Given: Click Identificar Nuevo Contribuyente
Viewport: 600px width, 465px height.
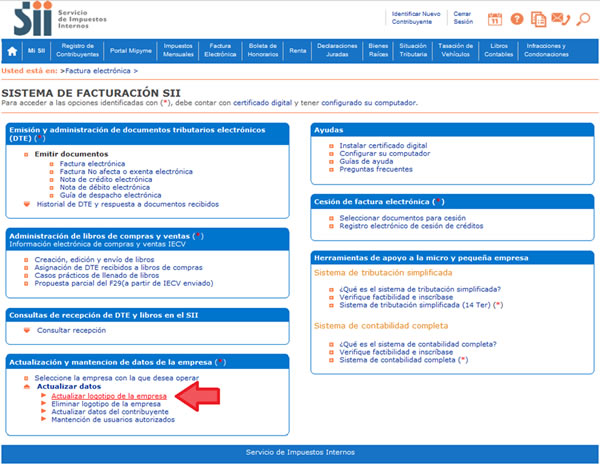Looking at the screenshot, I should pos(416,18).
